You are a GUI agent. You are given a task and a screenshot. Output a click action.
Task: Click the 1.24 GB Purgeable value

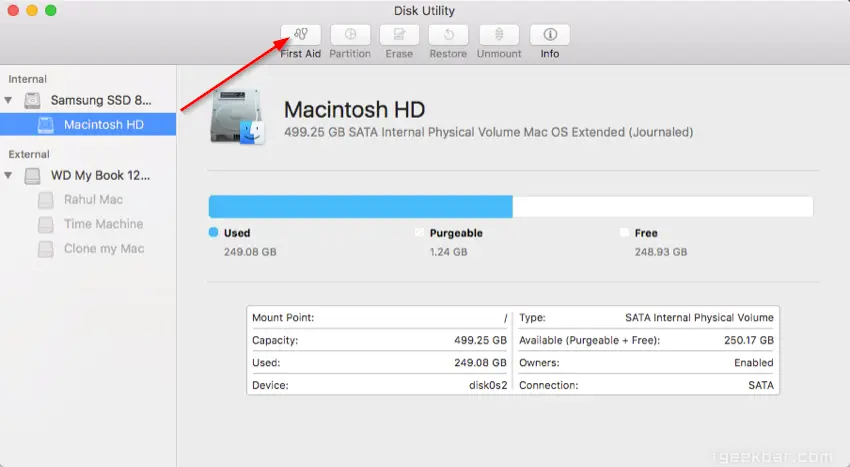pos(448,252)
